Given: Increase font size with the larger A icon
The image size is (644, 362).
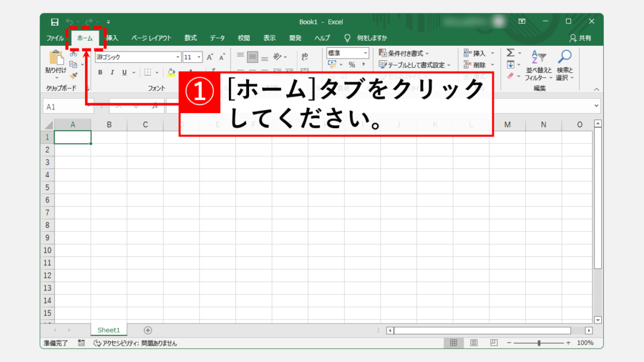Looking at the screenshot, I should point(211,57).
